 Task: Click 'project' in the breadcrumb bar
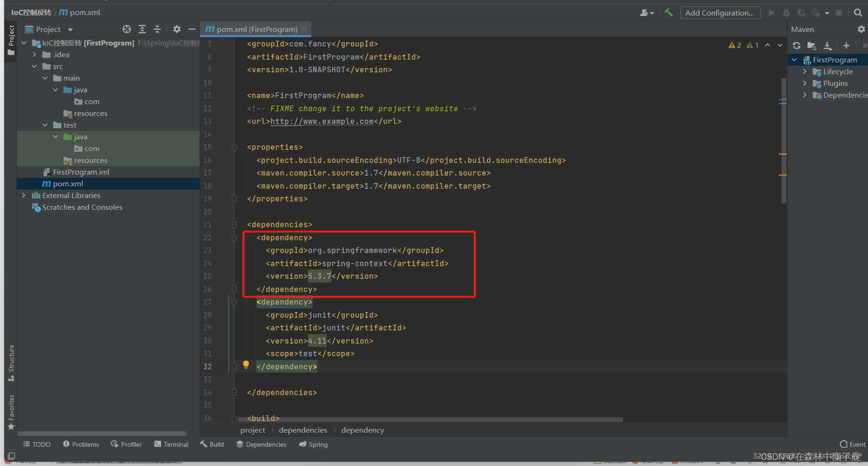253,430
